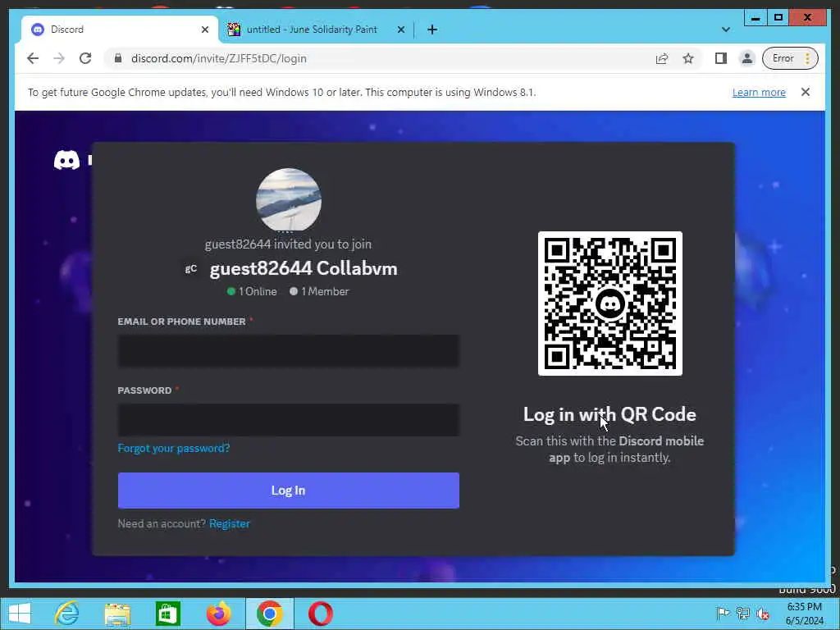Click the Log In button

coord(288,491)
